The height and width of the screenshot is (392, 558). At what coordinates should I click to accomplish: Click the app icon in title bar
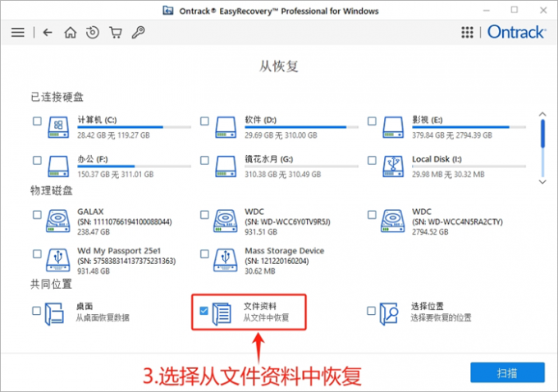click(168, 11)
